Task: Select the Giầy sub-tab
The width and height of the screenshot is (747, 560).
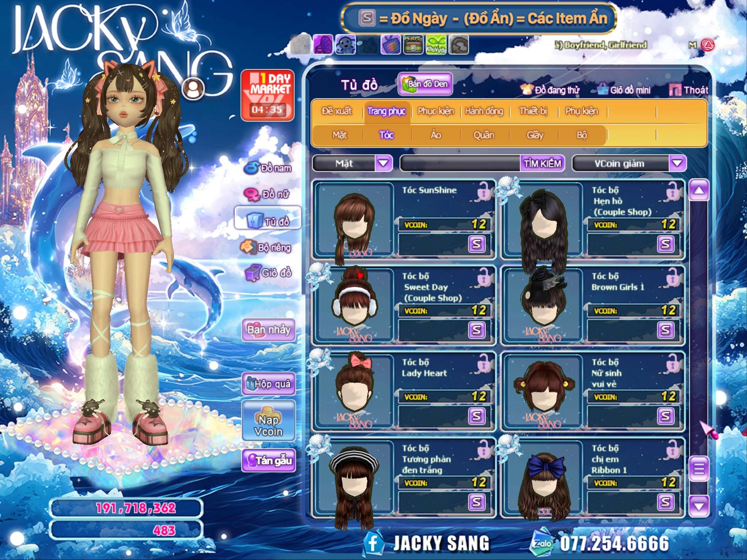Action: [x=535, y=135]
